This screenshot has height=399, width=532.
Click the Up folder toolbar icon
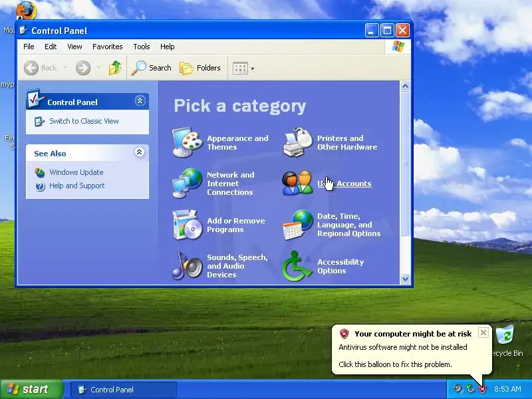coord(115,68)
